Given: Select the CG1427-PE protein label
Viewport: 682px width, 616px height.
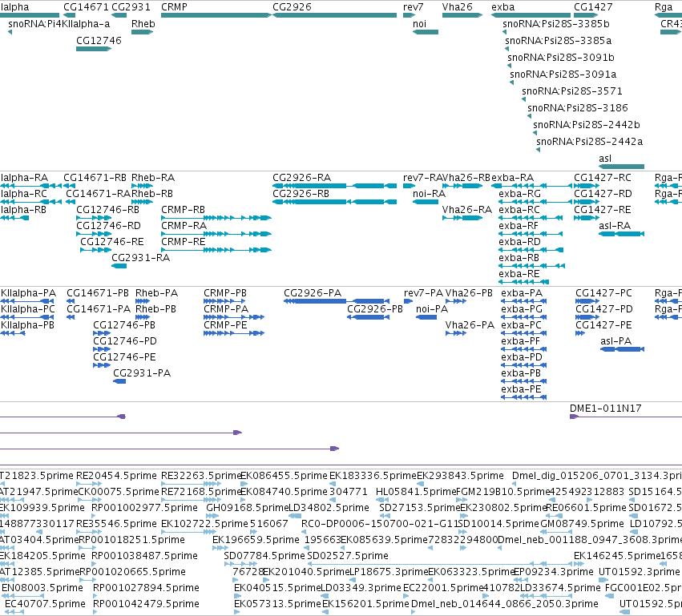Looking at the screenshot, I should [603, 325].
